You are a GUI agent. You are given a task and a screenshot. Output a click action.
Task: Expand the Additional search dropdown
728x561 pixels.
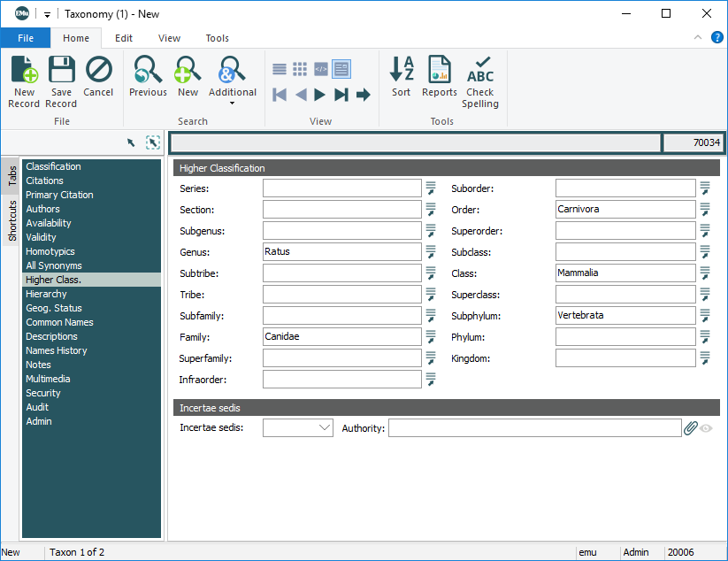click(233, 103)
